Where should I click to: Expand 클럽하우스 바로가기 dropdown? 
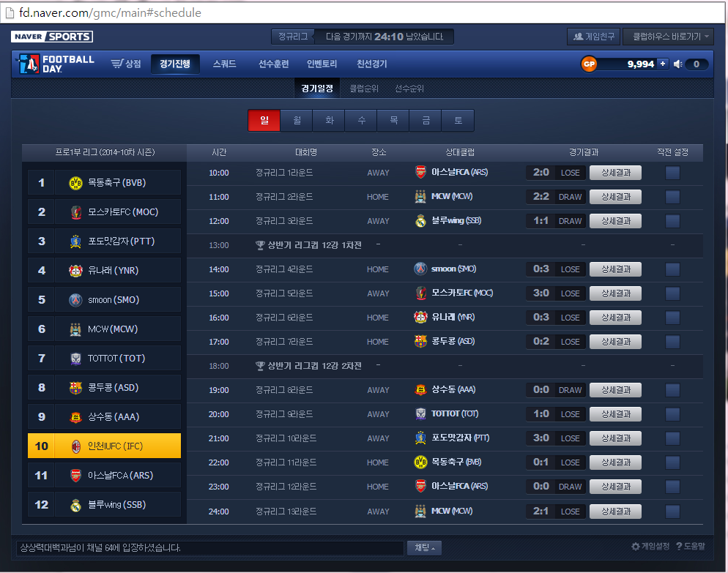[x=668, y=37]
